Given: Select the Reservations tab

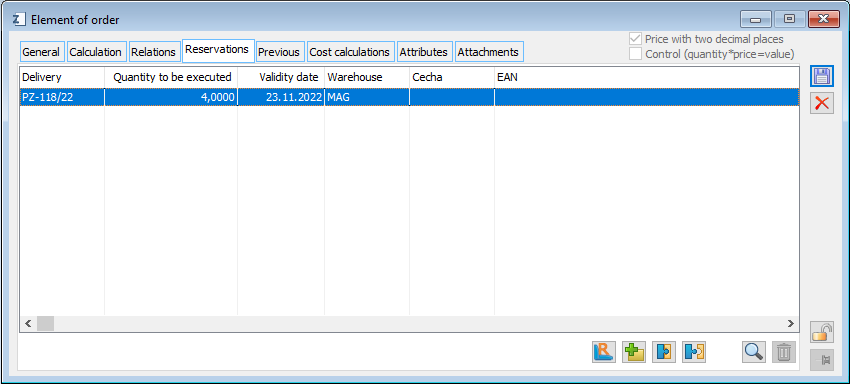Looking at the screenshot, I should tap(218, 50).
